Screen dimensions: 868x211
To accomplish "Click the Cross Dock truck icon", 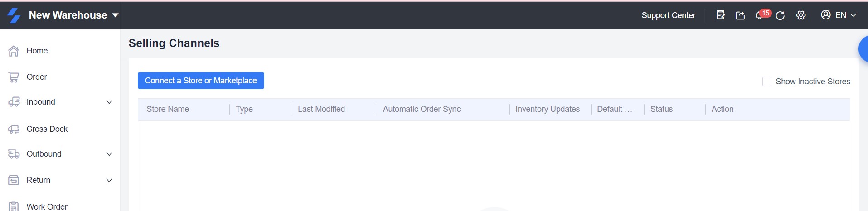I will click(14, 129).
